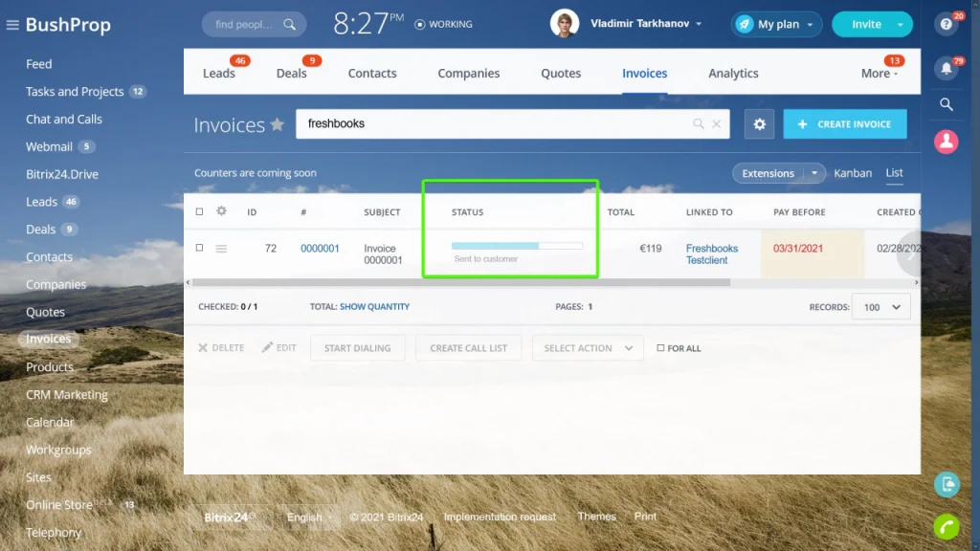Switch to the Deals tab
Screen dimensions: 980x551
point(292,73)
